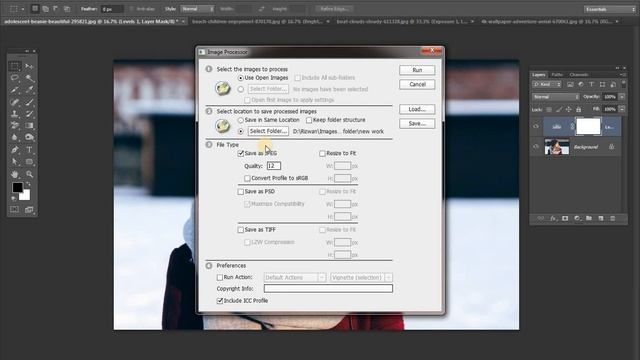The image size is (640, 360).
Task: Open Fill slider dropdown arrow
Action: coord(622,109)
